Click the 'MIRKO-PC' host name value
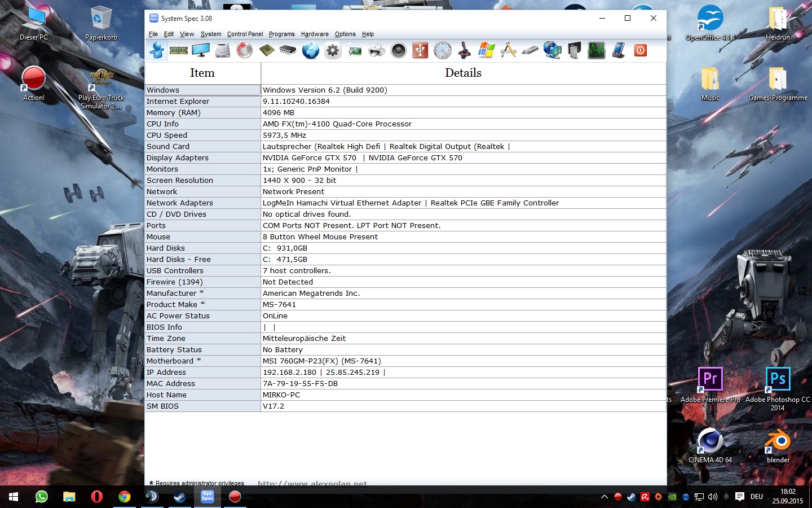The image size is (812, 508). tap(281, 395)
